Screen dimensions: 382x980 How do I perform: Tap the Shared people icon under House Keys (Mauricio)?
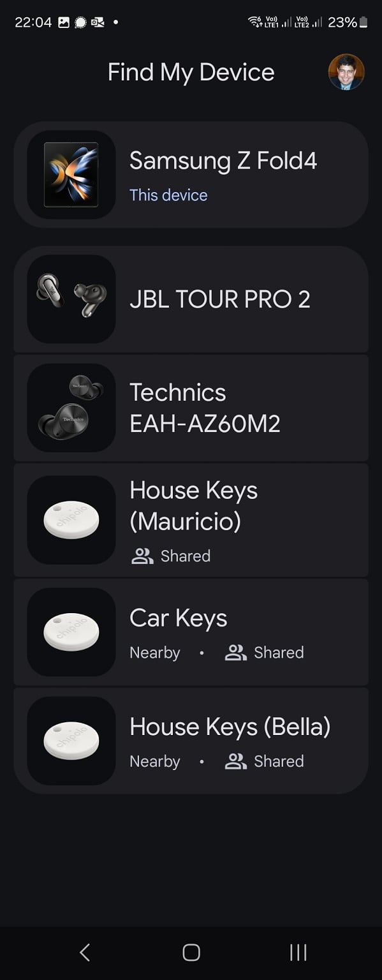142,556
